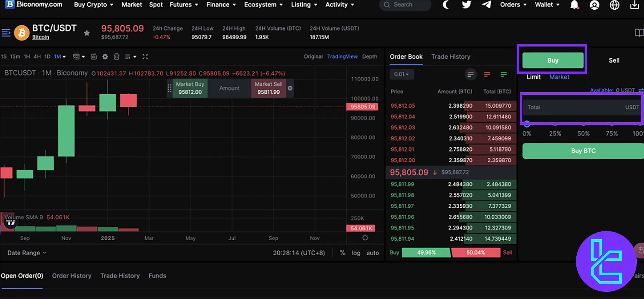The image size is (644, 299).
Task: Show sell orders only view
Action: coord(487,74)
